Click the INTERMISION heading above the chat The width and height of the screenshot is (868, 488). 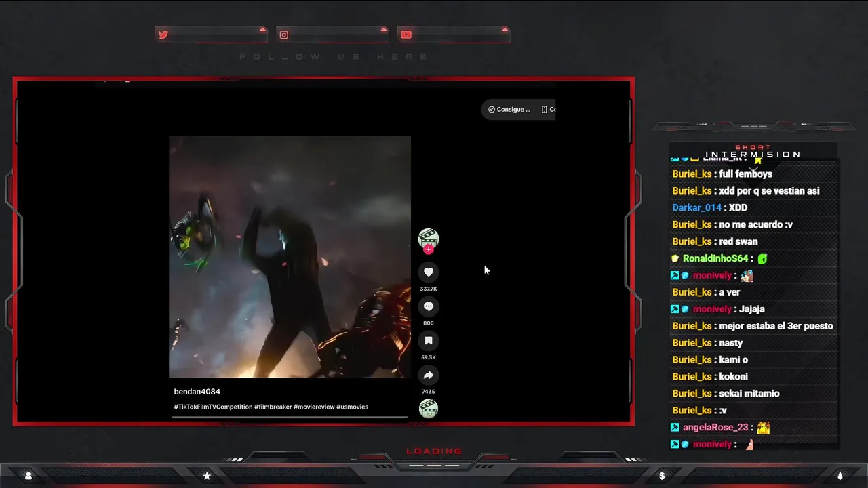click(753, 155)
